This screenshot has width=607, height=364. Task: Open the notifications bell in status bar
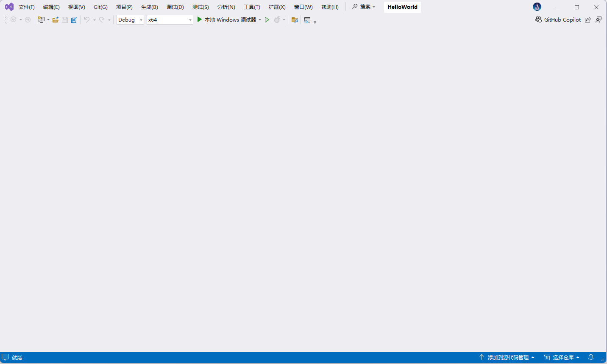(x=591, y=357)
